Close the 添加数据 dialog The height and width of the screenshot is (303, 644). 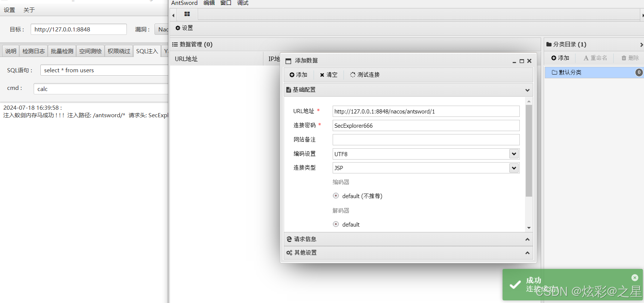[x=529, y=61]
